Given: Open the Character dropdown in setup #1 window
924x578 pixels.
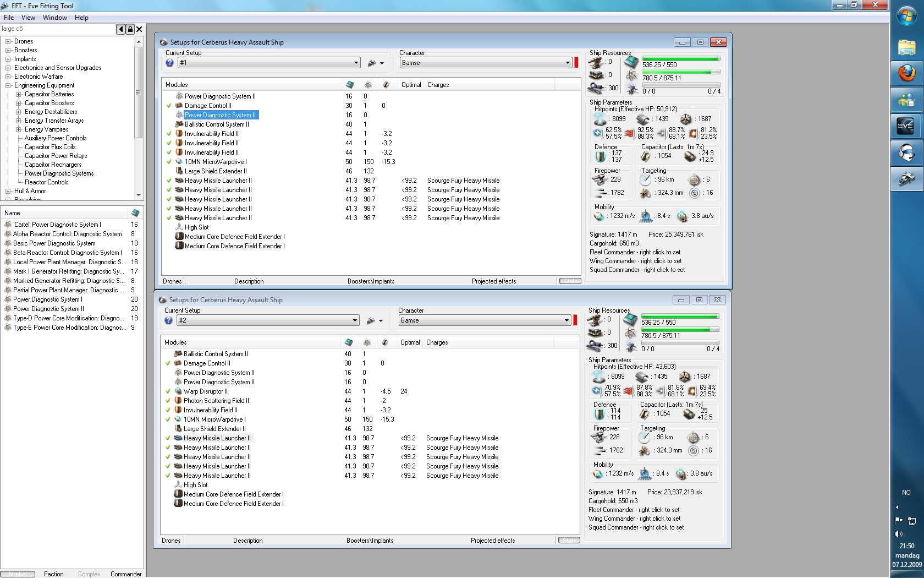Looking at the screenshot, I should (x=486, y=63).
